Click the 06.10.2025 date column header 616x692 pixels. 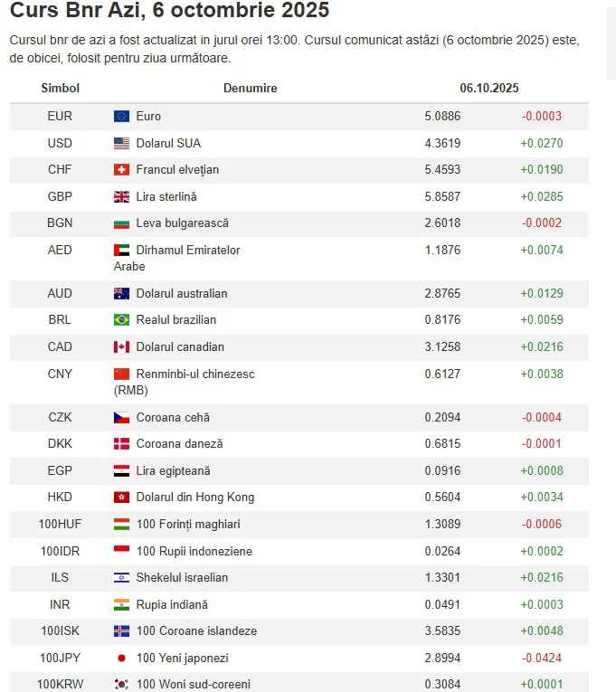tap(488, 89)
